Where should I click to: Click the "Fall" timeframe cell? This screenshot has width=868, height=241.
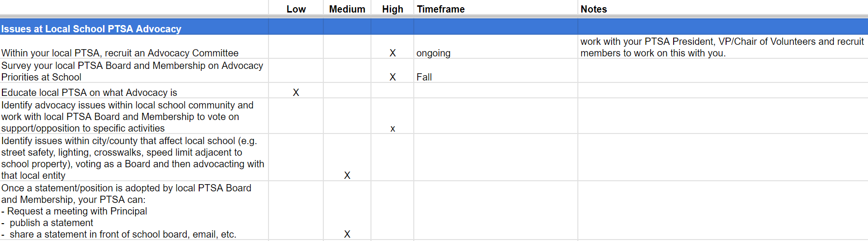pyautogui.click(x=424, y=77)
